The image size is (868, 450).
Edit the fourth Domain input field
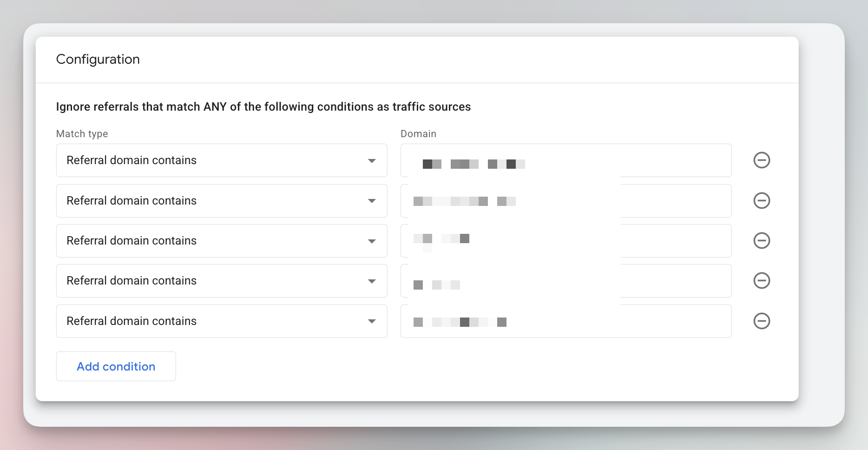[566, 281]
